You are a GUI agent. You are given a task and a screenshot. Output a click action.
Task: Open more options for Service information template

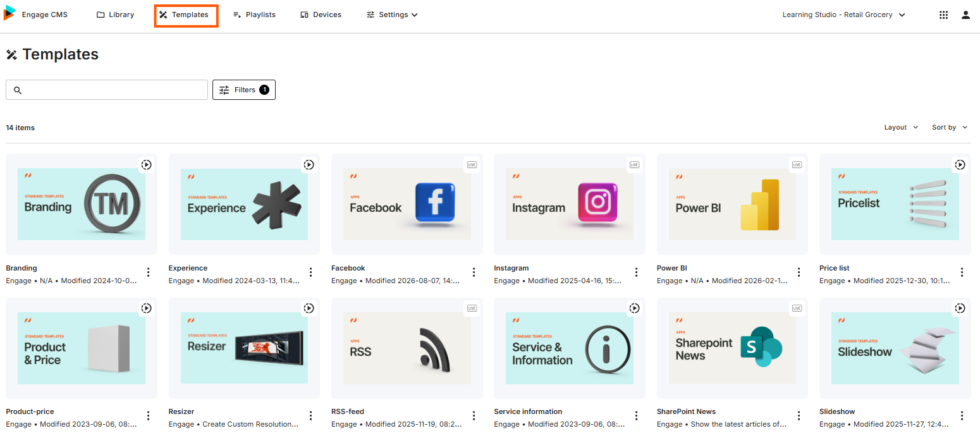(x=636, y=416)
